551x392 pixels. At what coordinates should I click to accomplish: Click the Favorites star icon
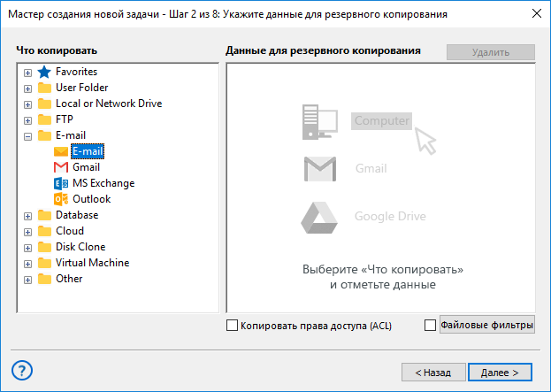[44, 72]
